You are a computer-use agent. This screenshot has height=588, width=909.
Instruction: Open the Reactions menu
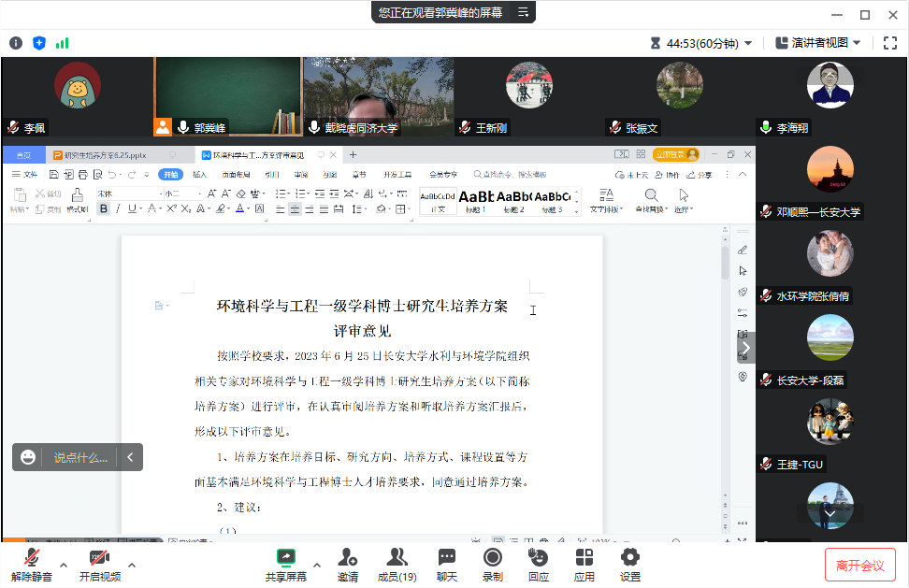tap(538, 558)
